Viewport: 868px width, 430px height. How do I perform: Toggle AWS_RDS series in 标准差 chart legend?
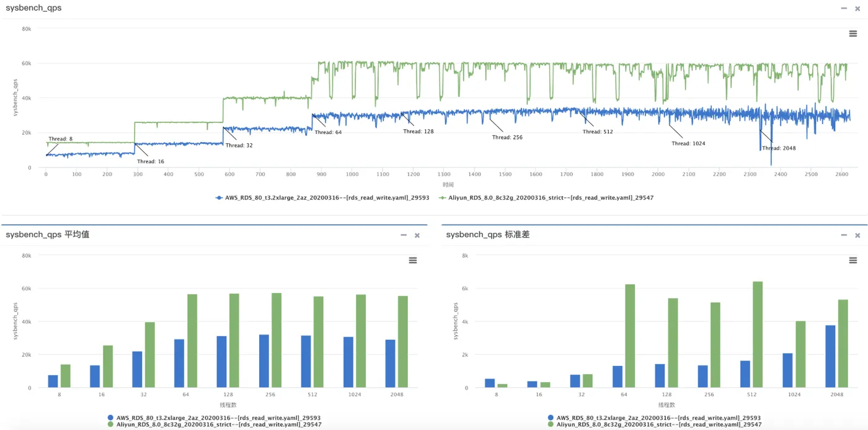654,418
